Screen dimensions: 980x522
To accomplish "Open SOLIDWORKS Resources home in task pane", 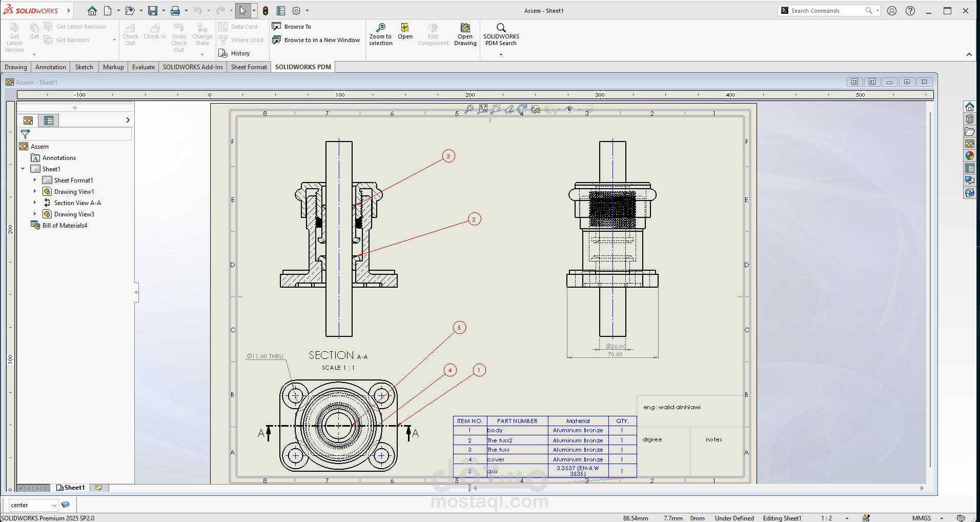I will coord(969,107).
